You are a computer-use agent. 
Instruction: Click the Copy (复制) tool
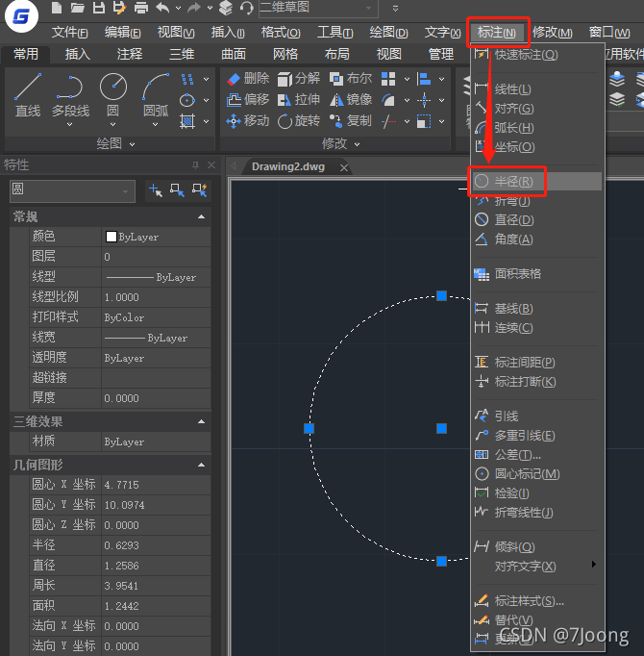[351, 121]
